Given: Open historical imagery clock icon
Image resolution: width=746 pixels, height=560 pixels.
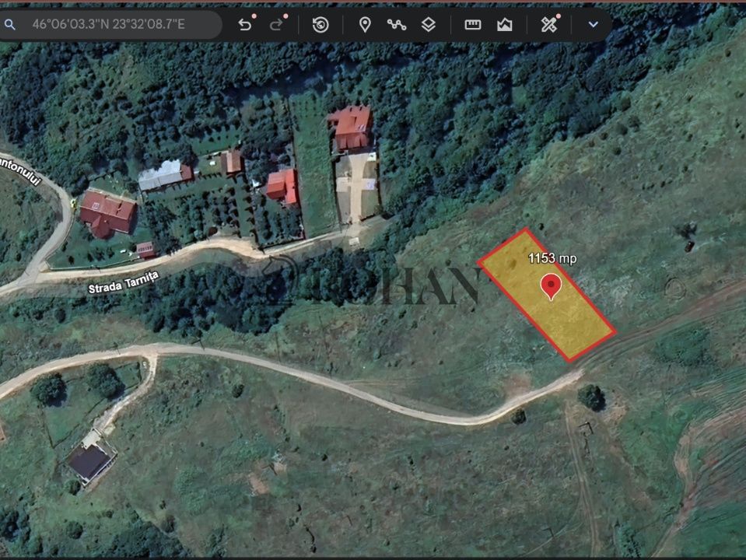Looking at the screenshot, I should [x=320, y=24].
